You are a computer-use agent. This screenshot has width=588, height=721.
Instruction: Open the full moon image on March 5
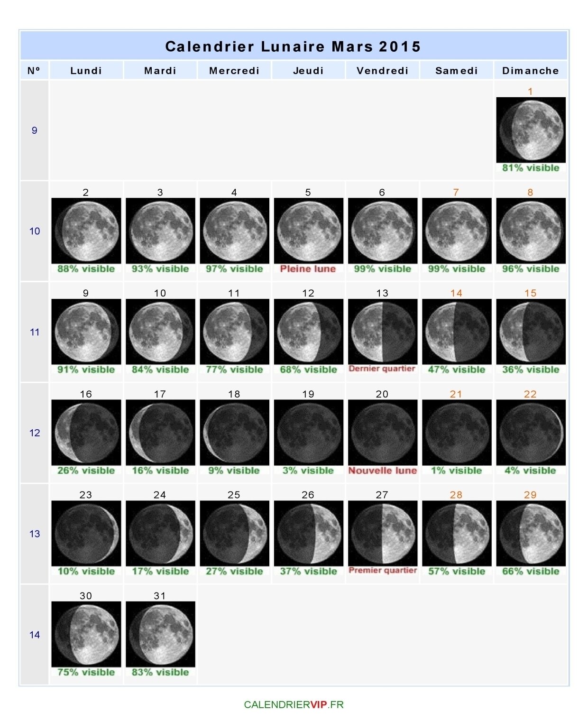[x=309, y=231]
